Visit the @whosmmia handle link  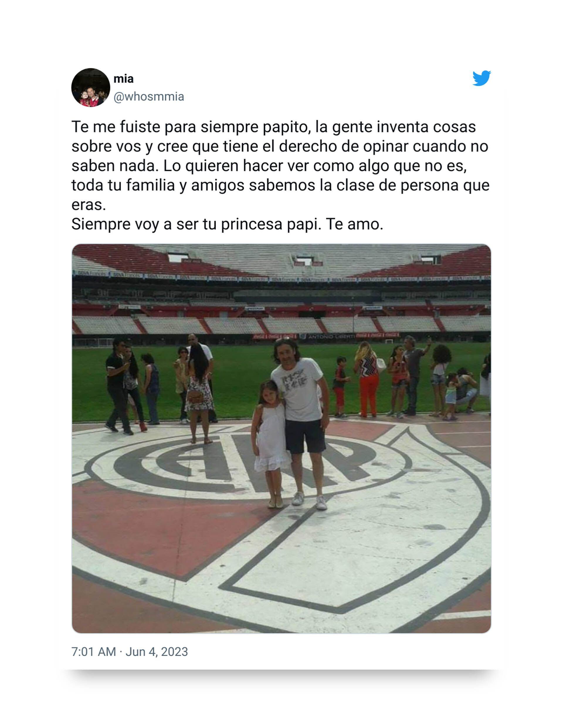click(149, 97)
